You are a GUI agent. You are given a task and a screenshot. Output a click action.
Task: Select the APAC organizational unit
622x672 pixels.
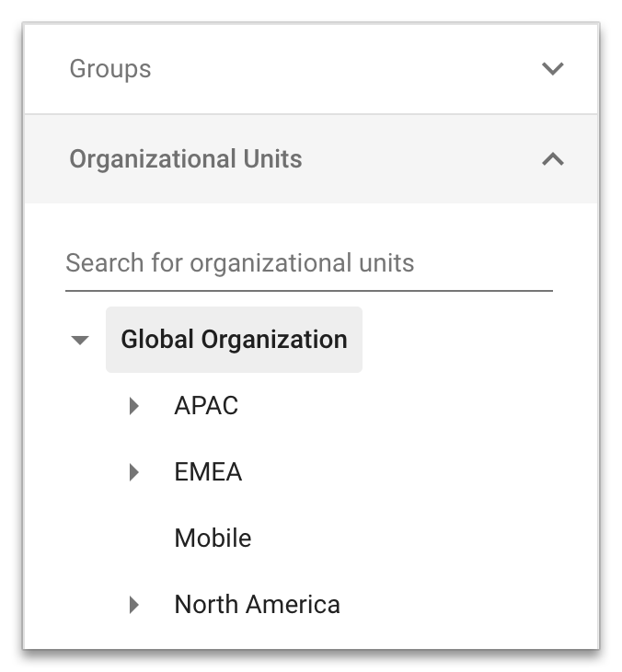[x=206, y=406]
